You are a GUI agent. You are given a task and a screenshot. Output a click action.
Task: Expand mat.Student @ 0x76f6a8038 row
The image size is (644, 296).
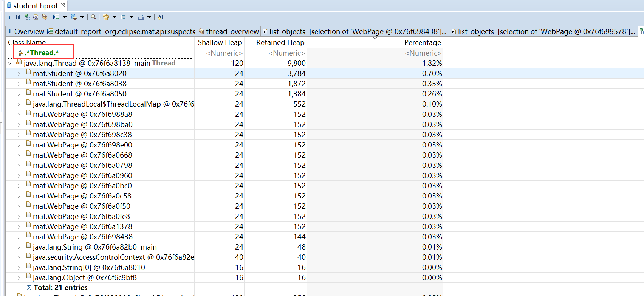(19, 84)
